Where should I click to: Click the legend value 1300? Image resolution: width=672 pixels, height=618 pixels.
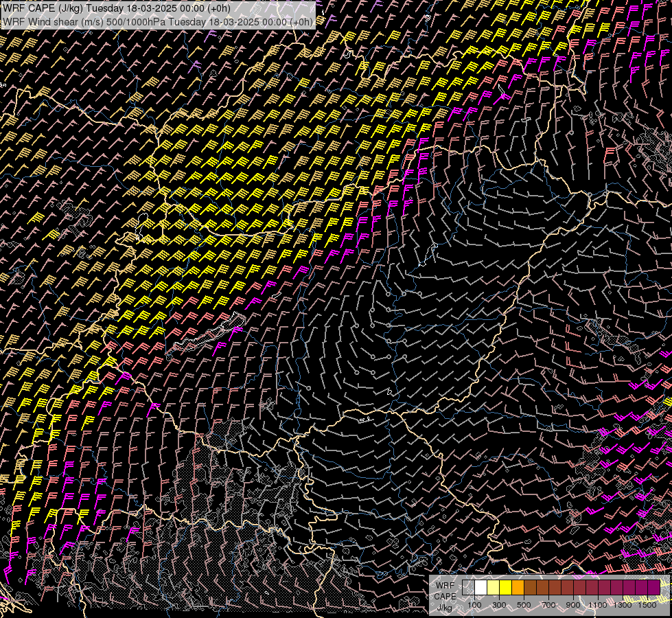623,605
